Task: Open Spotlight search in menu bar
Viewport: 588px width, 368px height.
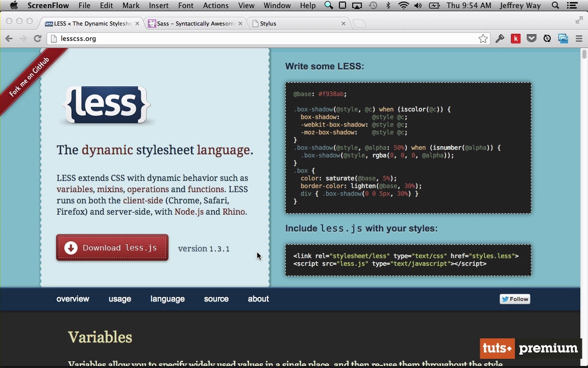Action: 555,5
